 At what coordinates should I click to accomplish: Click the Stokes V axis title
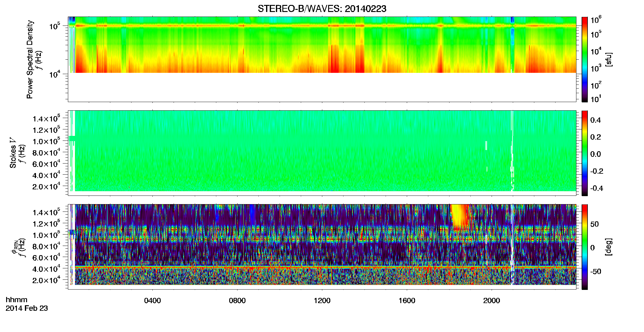pyautogui.click(x=13, y=153)
